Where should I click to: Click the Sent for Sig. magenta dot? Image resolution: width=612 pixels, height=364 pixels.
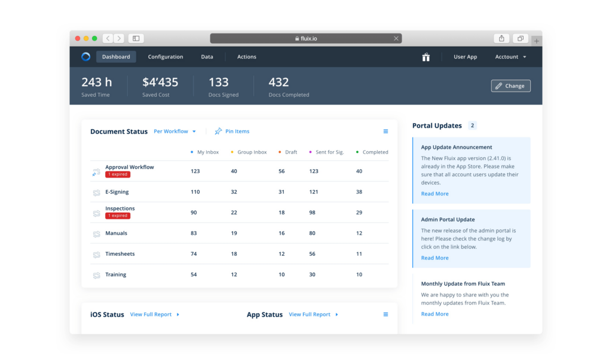click(309, 152)
